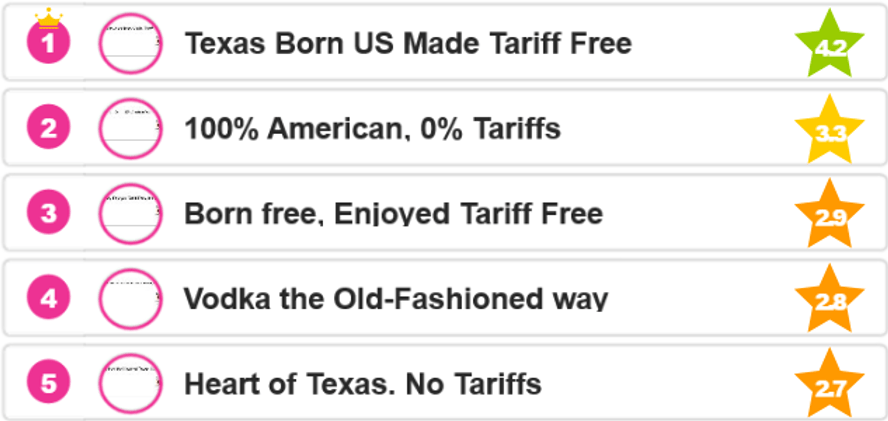The height and width of the screenshot is (421, 888).
Task: Select "Born free, Enjoyed Tariff Free" title
Action: 393,214
